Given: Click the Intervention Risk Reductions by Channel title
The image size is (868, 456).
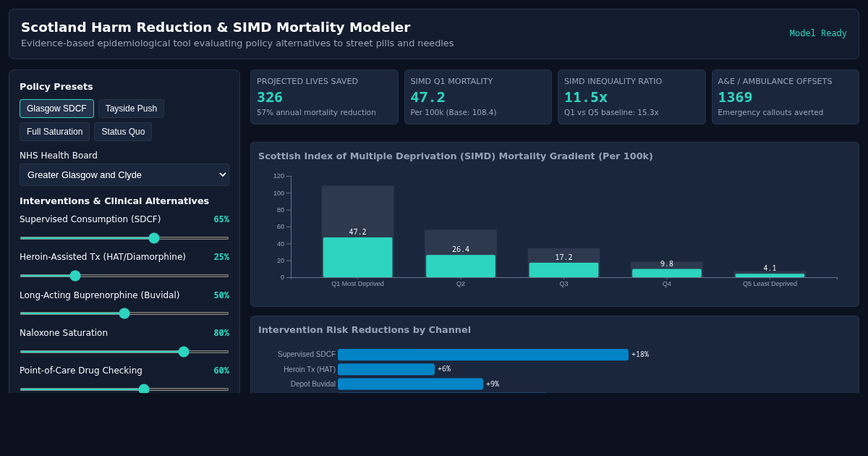Looking at the screenshot, I should coord(365,330).
